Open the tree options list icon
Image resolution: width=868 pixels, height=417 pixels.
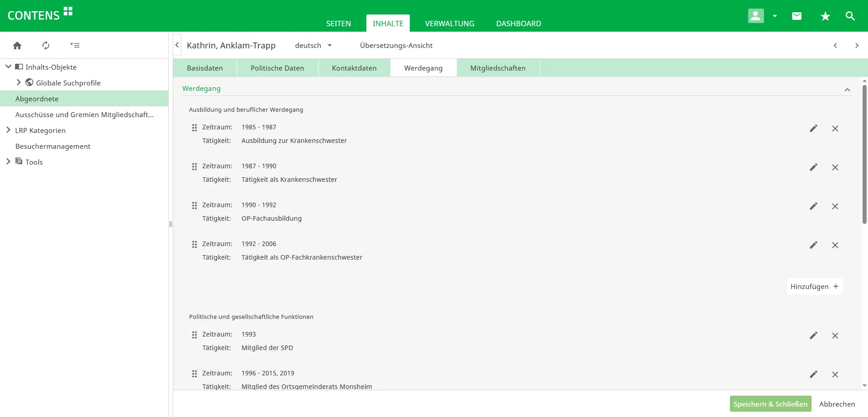tap(75, 45)
